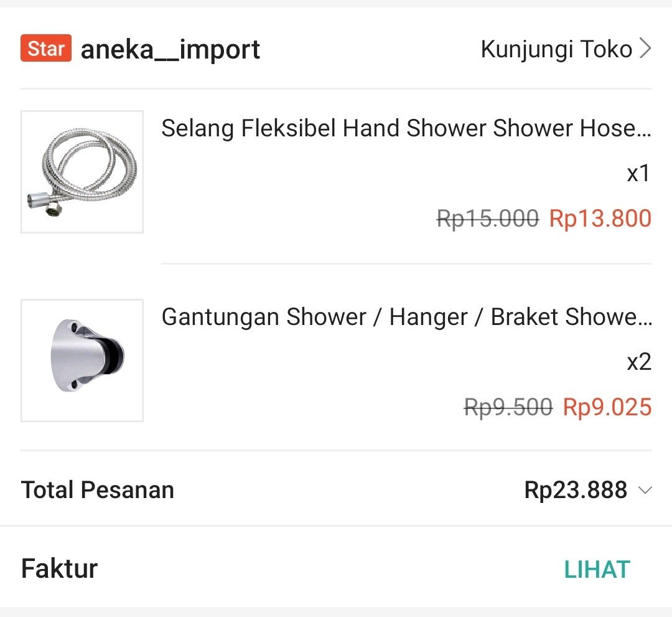The height and width of the screenshot is (617, 672).
Task: Click the Faktur section label
Action: pyautogui.click(x=58, y=568)
